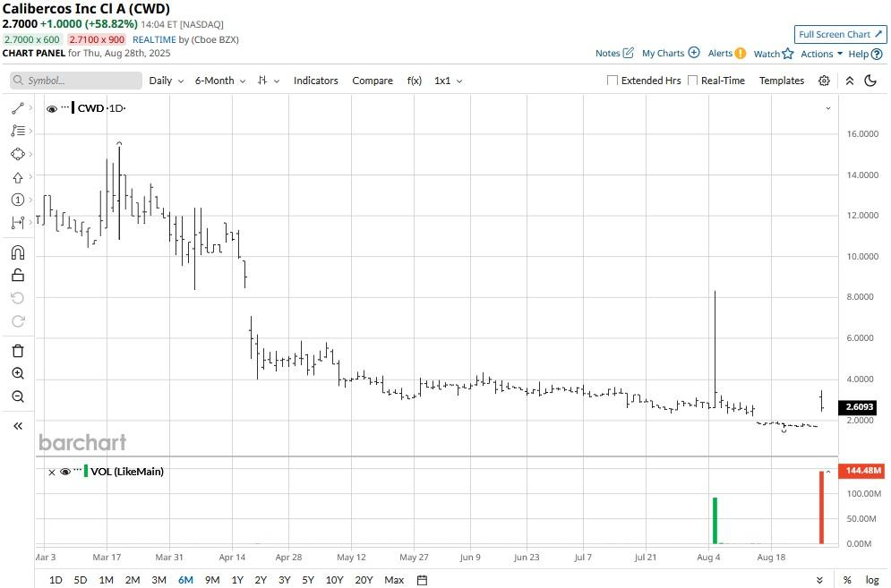Switch to dark mode moon icon
The width and height of the screenshot is (891, 588).
[x=870, y=81]
